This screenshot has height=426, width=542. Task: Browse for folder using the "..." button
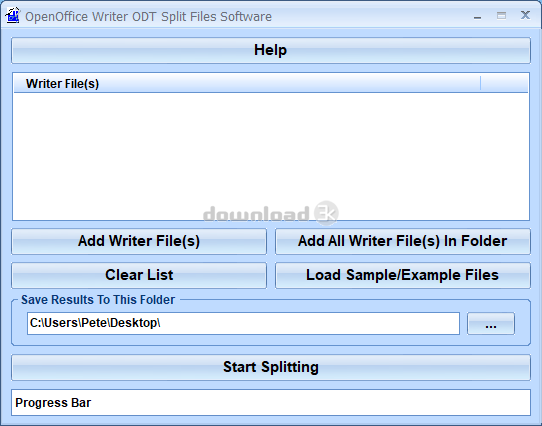tap(491, 324)
